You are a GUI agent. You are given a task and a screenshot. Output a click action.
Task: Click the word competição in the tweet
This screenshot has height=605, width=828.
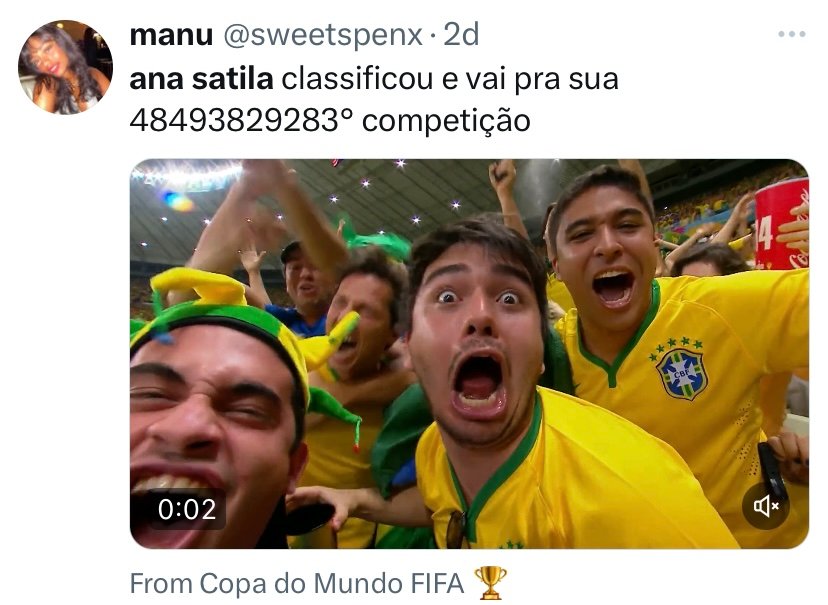[x=446, y=121]
